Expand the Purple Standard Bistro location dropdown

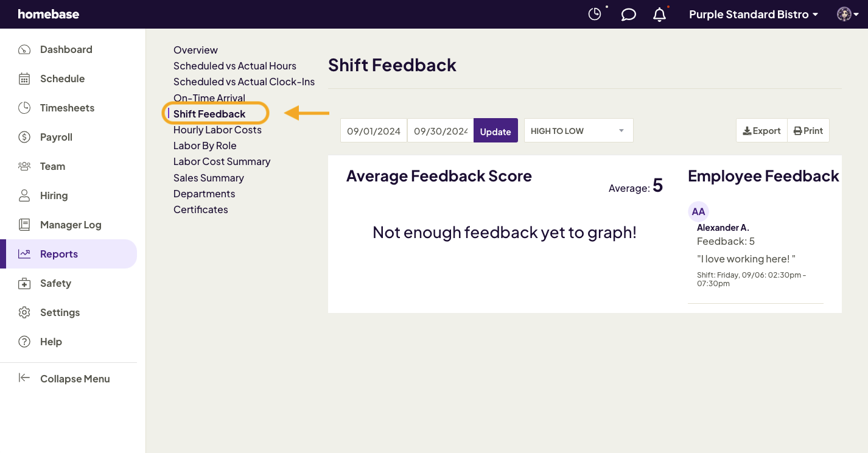754,14
